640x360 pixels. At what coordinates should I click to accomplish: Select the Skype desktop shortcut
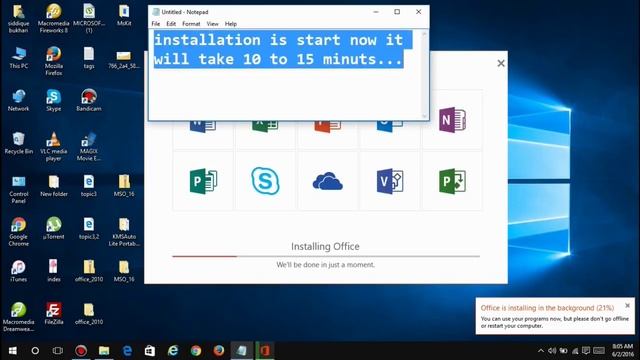tap(53, 100)
